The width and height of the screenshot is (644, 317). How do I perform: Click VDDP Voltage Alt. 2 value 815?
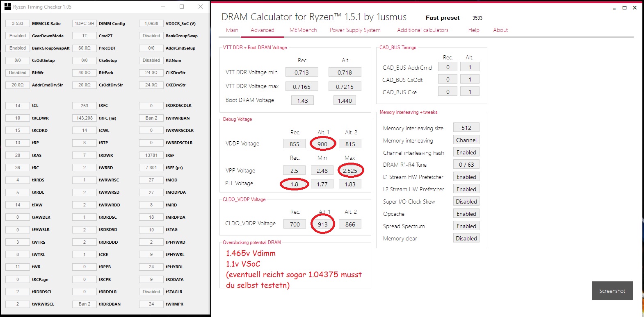(350, 144)
